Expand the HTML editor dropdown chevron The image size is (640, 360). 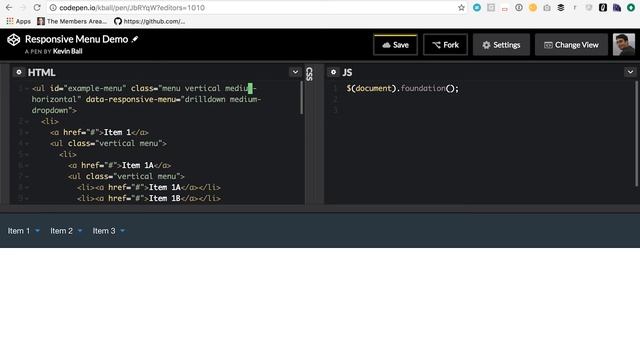point(295,72)
